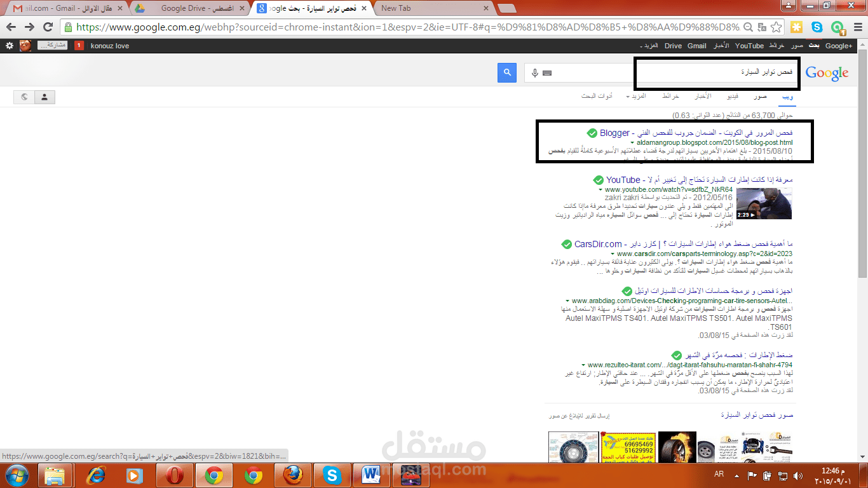Open the on-screen keyboard icon in search box
The height and width of the screenshot is (488, 868).
click(x=546, y=73)
